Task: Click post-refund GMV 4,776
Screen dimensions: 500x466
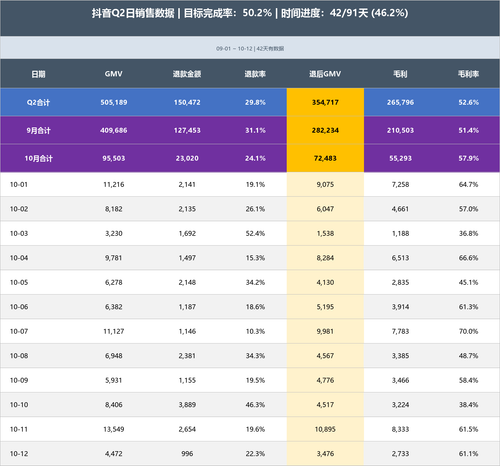Action: coord(325,380)
